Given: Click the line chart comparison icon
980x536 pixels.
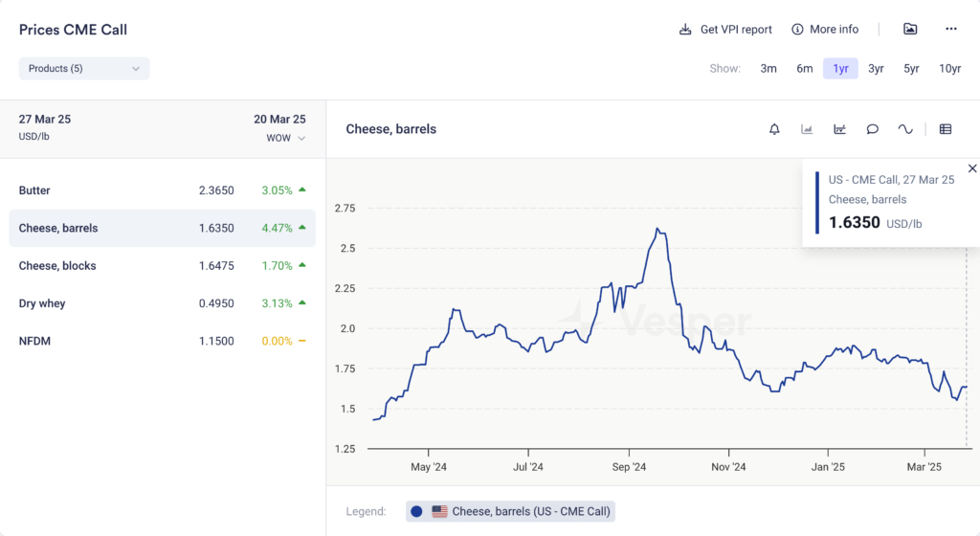Looking at the screenshot, I should (x=839, y=129).
